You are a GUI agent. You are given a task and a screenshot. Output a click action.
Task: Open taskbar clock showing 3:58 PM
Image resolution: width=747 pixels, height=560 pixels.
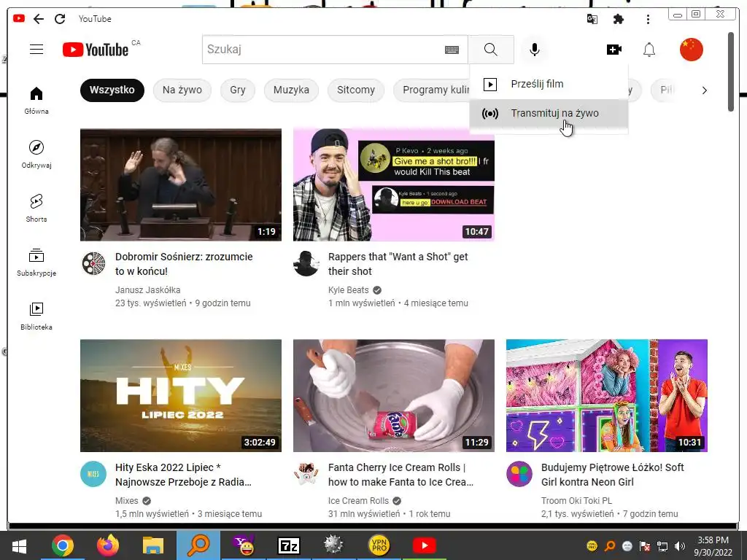tap(713, 546)
